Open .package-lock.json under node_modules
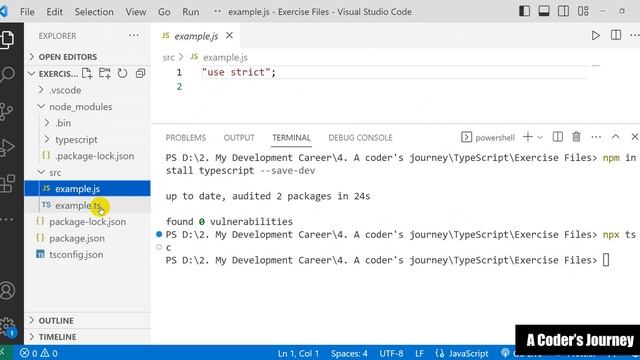The height and width of the screenshot is (360, 640). coord(87,156)
